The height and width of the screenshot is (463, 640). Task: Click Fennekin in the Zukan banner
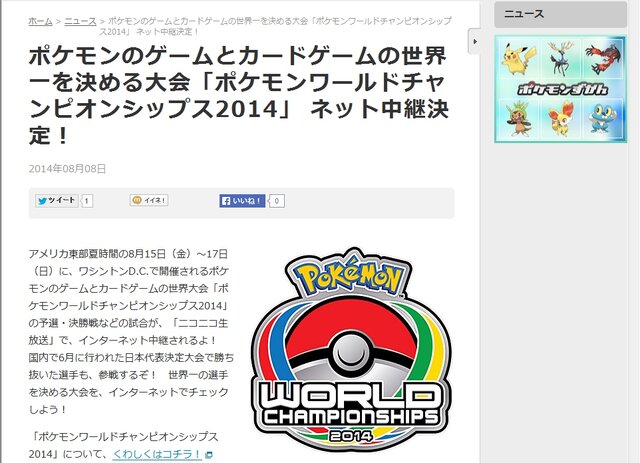point(561,119)
